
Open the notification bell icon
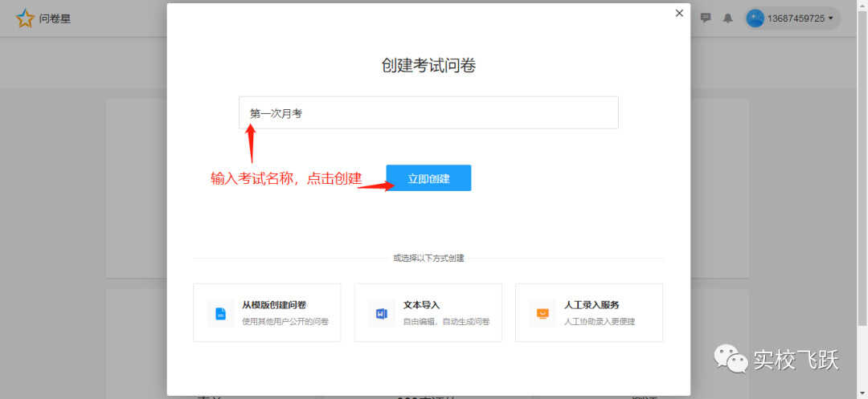[728, 18]
